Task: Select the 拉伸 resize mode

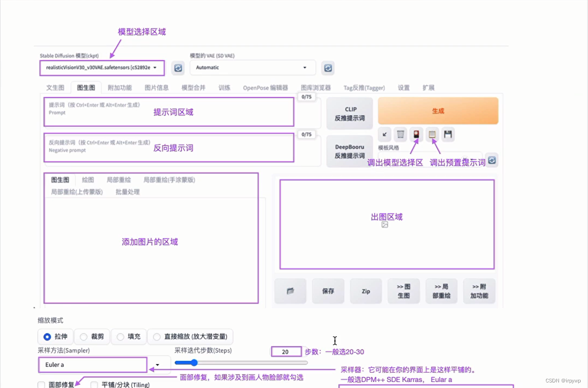Action: point(55,337)
